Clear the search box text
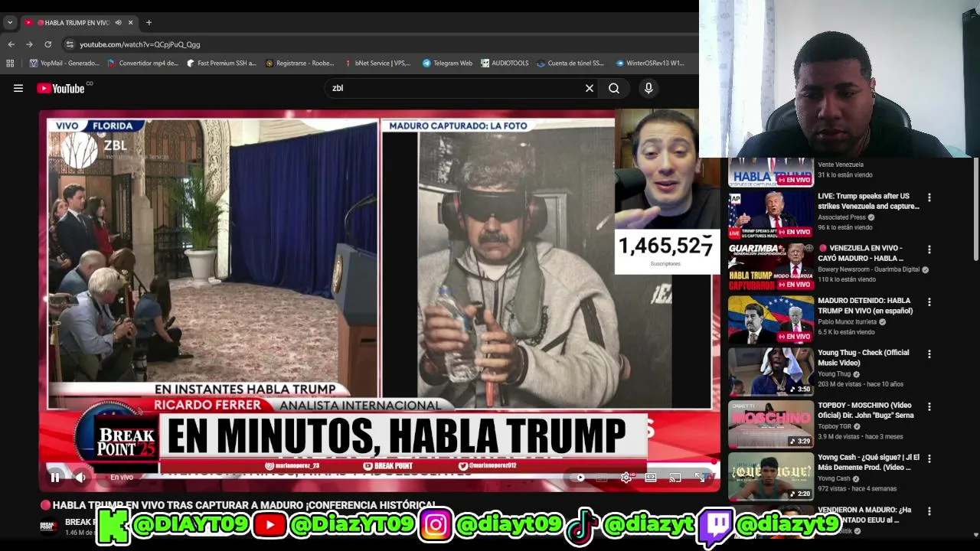The width and height of the screenshot is (980, 551). tap(590, 88)
